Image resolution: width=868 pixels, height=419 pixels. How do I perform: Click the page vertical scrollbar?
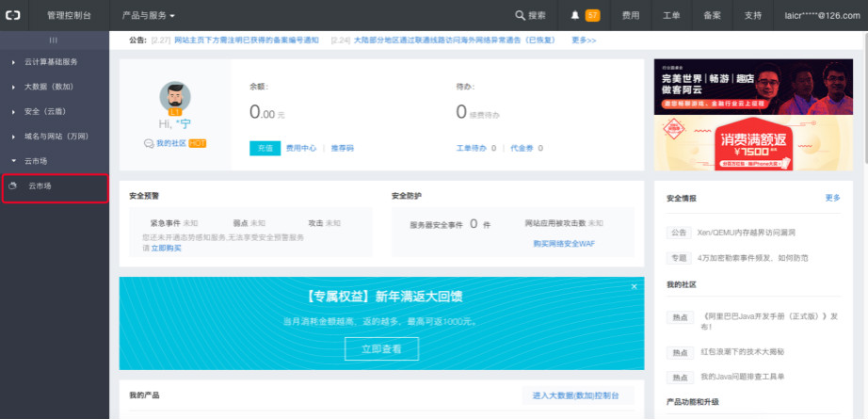tap(864, 97)
